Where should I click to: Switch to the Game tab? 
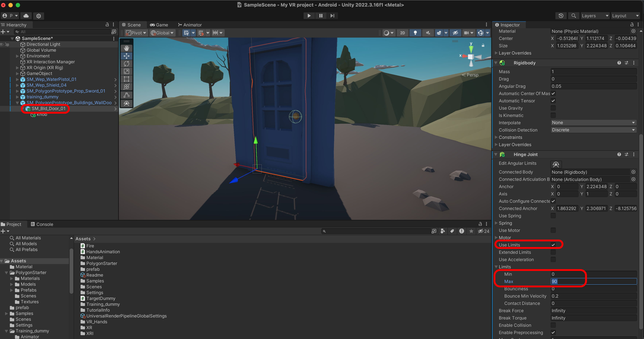(159, 25)
